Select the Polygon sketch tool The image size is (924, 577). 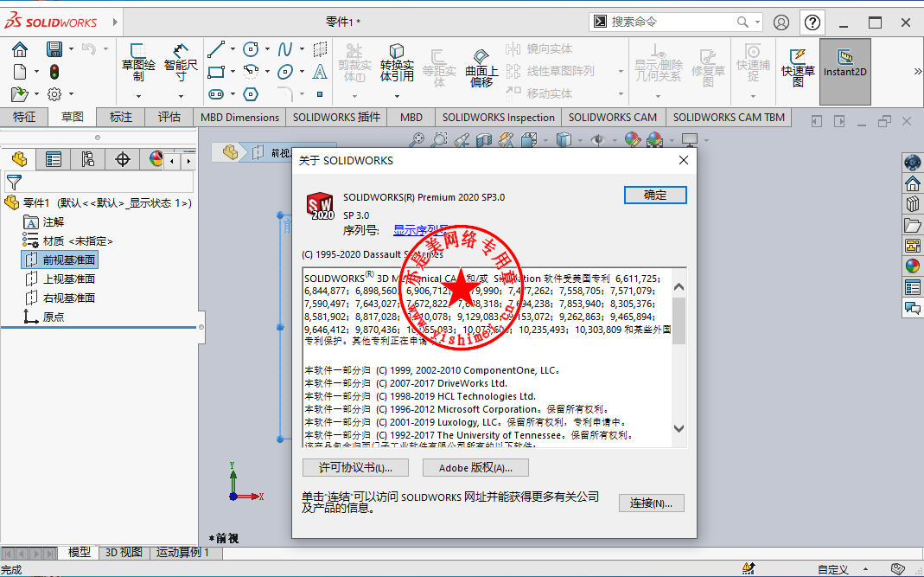(251, 93)
